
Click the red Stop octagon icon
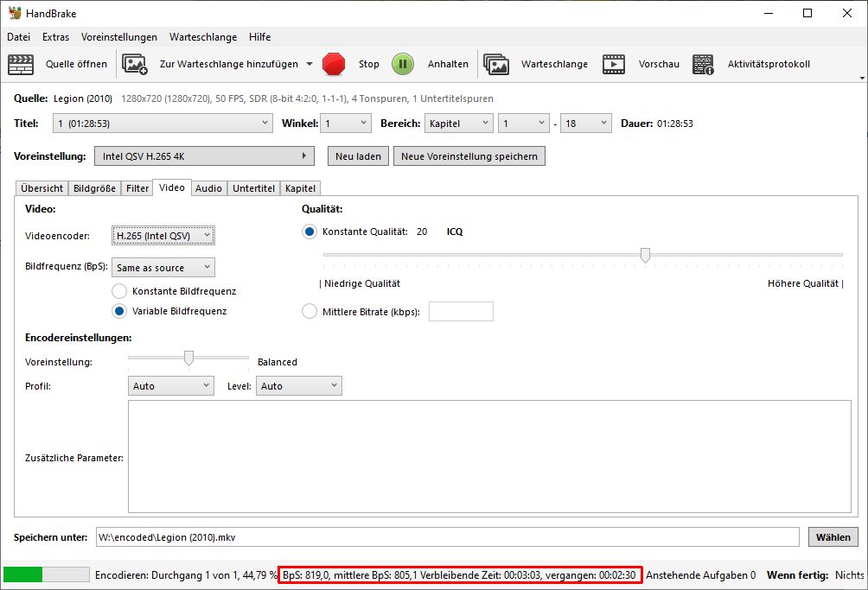pos(334,64)
